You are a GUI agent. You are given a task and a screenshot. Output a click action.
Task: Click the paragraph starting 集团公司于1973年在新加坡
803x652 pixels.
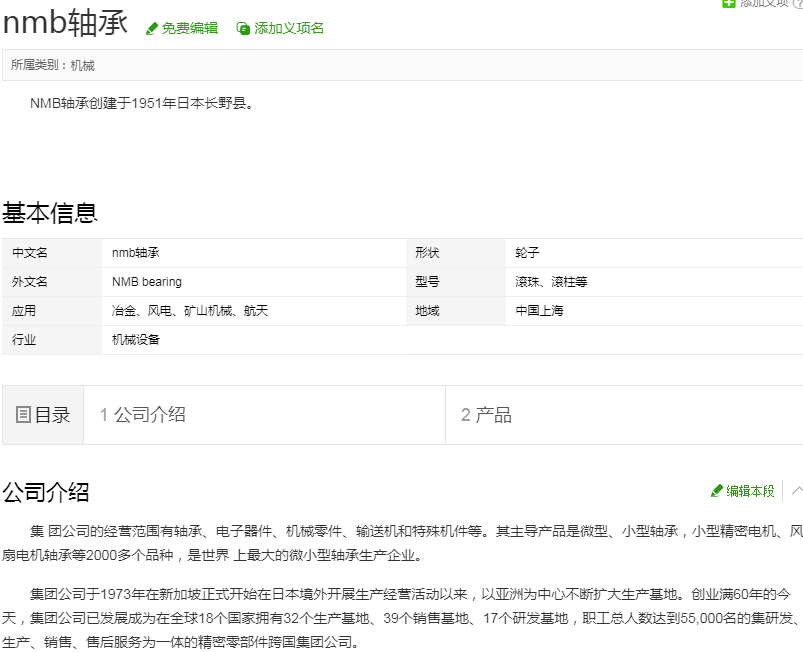[402, 618]
